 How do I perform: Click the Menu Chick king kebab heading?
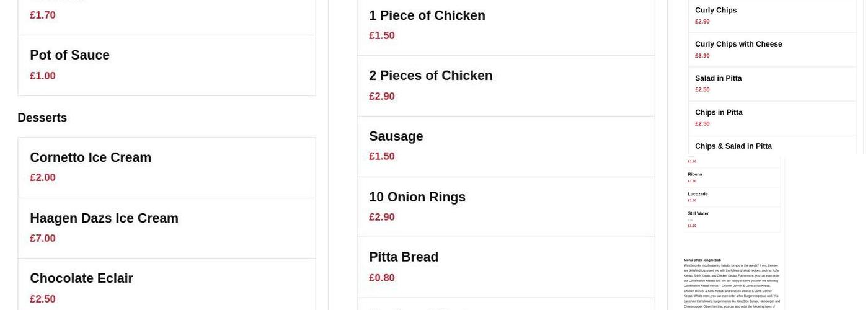pyautogui.click(x=702, y=260)
